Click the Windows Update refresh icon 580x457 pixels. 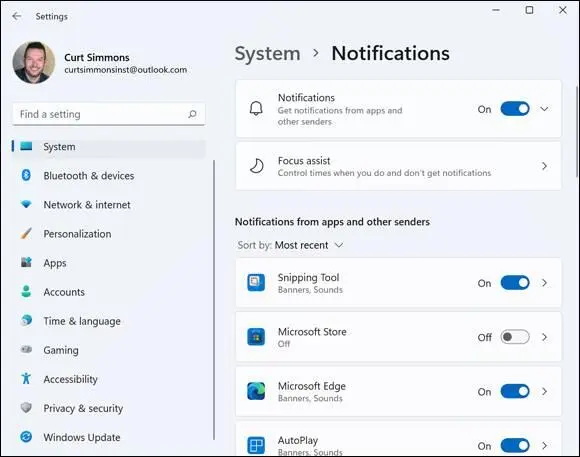point(26,437)
